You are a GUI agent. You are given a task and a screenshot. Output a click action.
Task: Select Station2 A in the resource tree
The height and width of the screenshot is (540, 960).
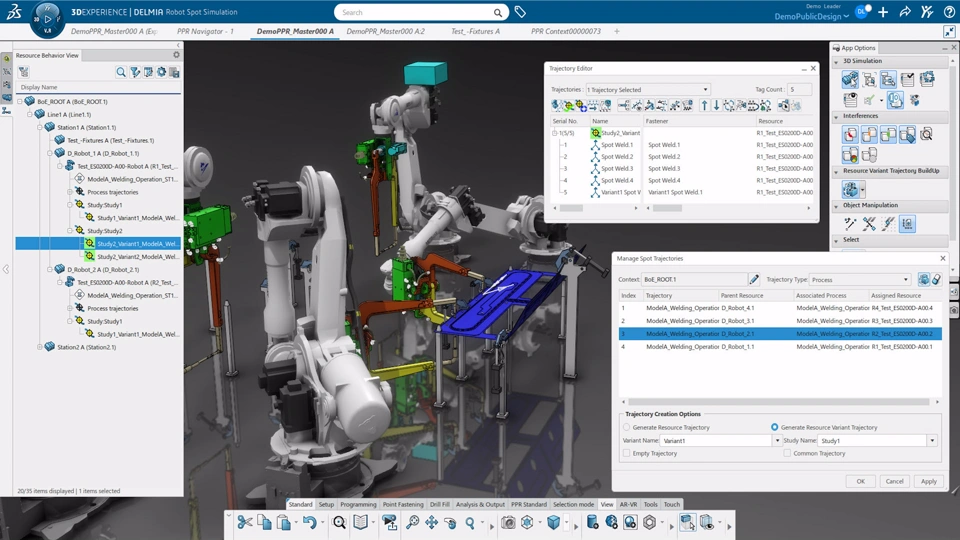tap(86, 347)
